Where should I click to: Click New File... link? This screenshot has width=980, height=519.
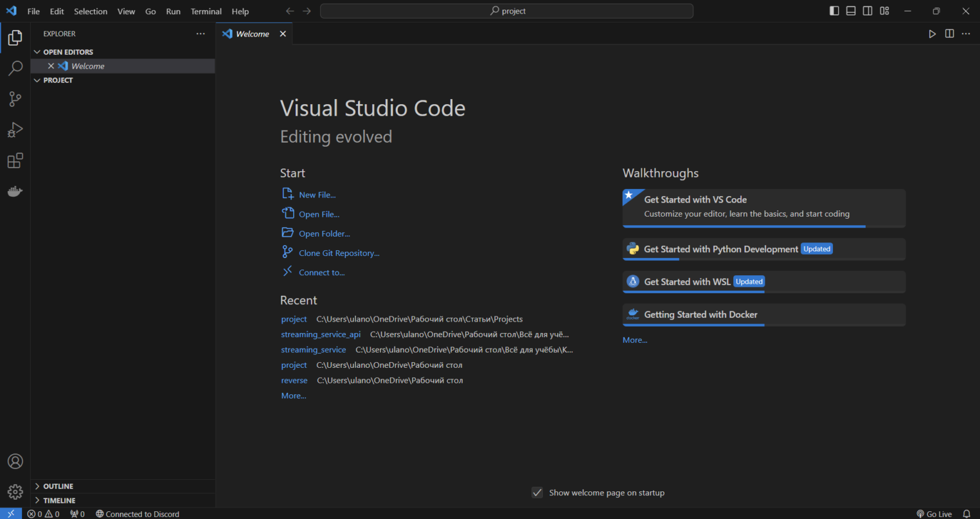pos(309,195)
